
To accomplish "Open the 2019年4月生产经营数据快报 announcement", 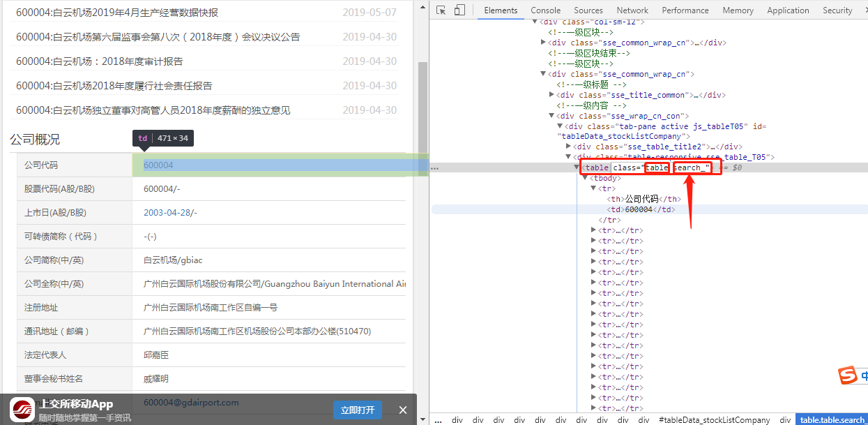I will (117, 13).
